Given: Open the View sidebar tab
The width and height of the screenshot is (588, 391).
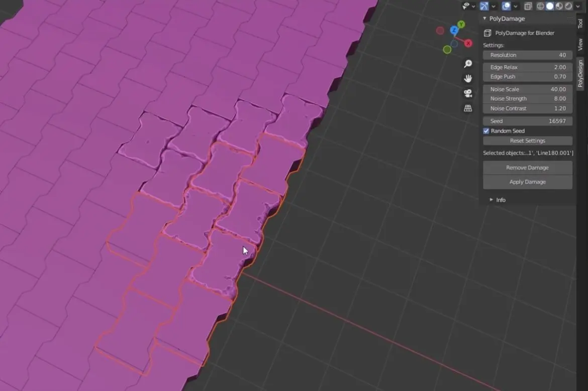Looking at the screenshot, I should tap(580, 45).
